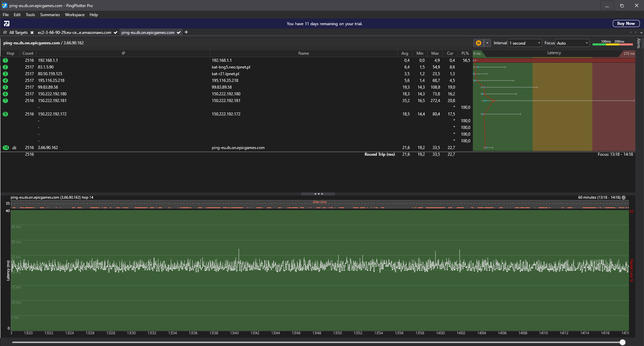This screenshot has width=644, height=346.
Task: Click the 272 ms graph scale marker
Action: click(x=629, y=54)
